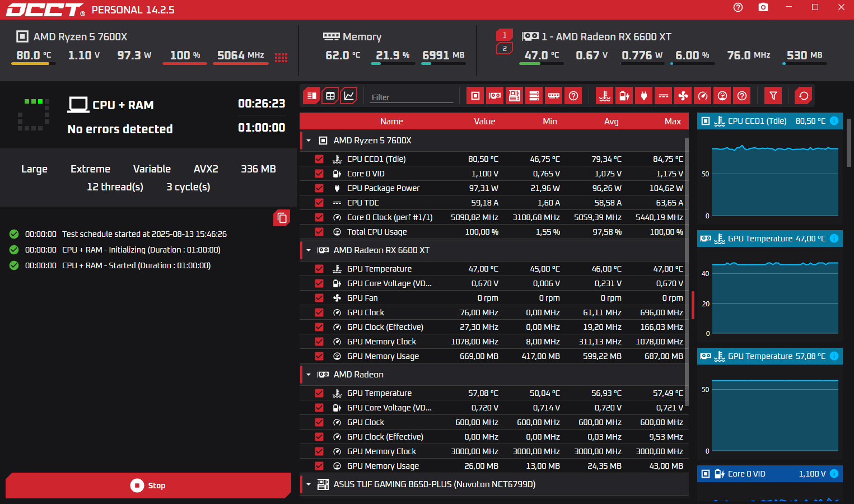Click the Core 0 Clock (perf #1/1) row

pyautogui.click(x=494, y=217)
